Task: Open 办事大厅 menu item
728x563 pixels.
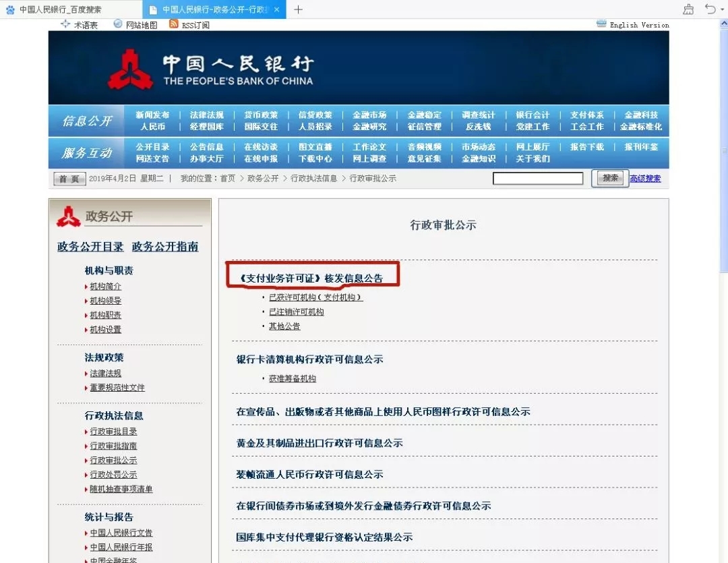Action: (x=207, y=158)
